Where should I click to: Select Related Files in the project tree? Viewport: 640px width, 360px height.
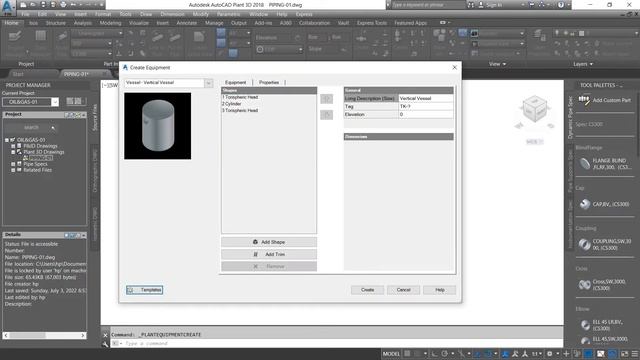point(38,170)
